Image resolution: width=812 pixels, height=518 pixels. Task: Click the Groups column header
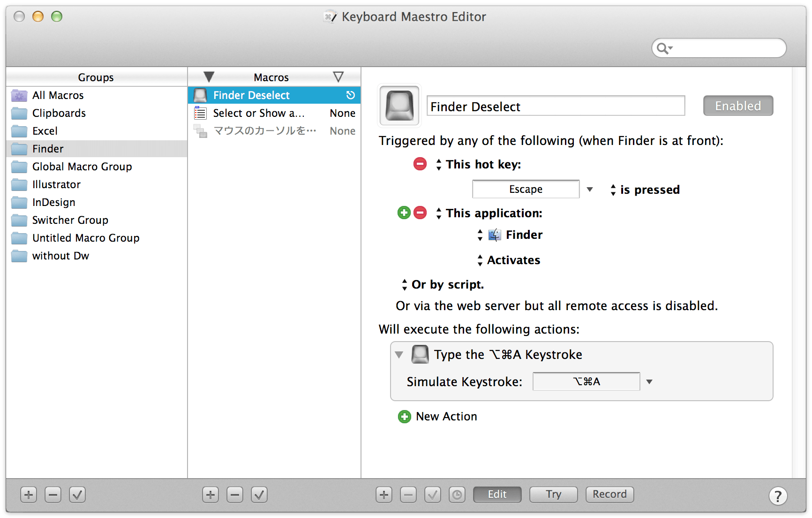96,77
